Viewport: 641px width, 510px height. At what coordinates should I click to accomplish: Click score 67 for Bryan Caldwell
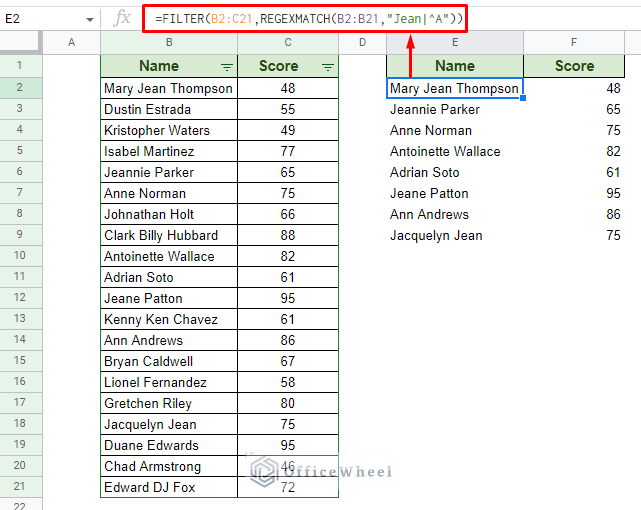tap(288, 361)
